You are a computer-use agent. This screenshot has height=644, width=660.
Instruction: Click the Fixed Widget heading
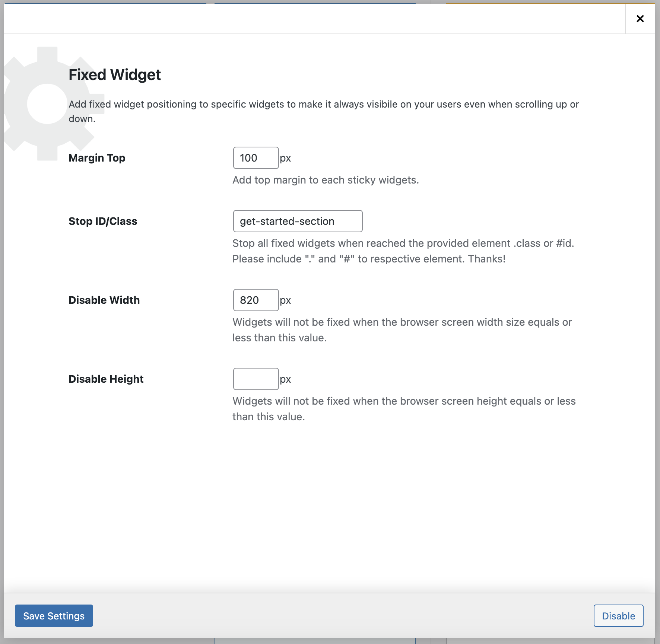(x=114, y=75)
